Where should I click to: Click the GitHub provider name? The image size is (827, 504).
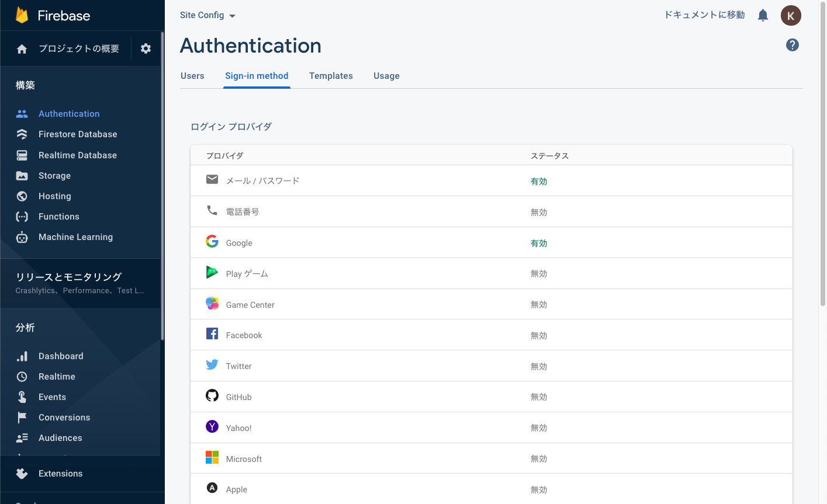pos(238,397)
